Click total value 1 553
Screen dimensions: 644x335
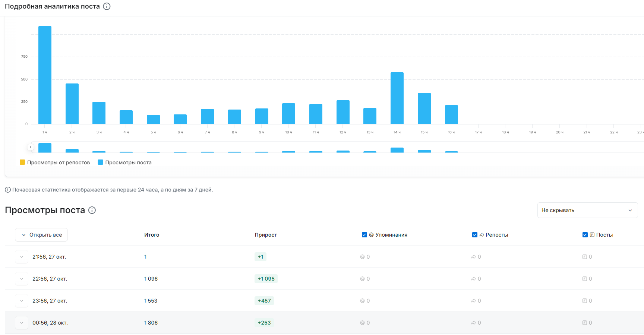coord(151,301)
